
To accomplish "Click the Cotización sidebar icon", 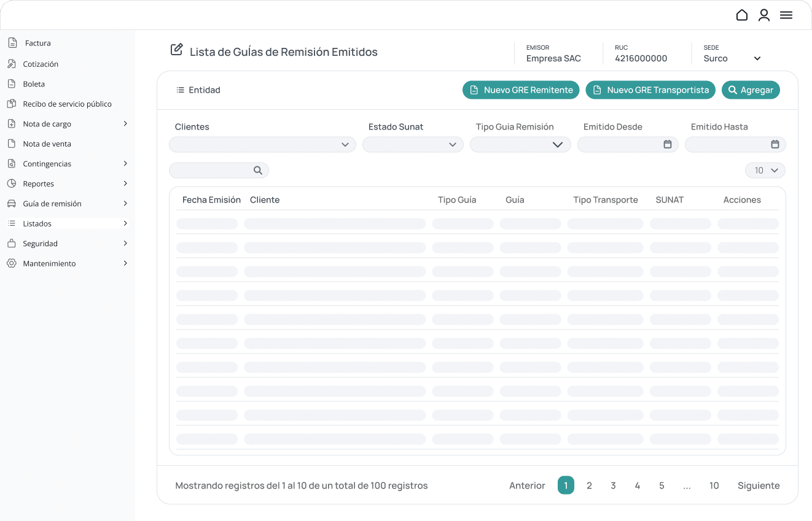I will pos(11,64).
